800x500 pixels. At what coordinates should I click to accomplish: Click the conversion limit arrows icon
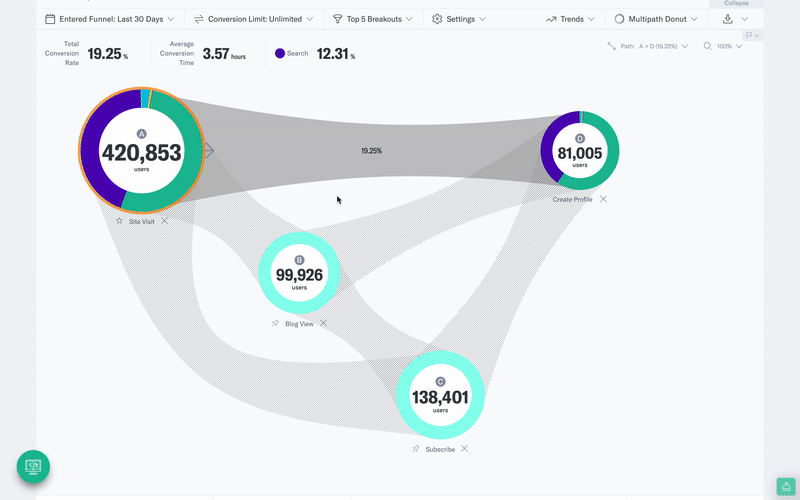tap(199, 19)
